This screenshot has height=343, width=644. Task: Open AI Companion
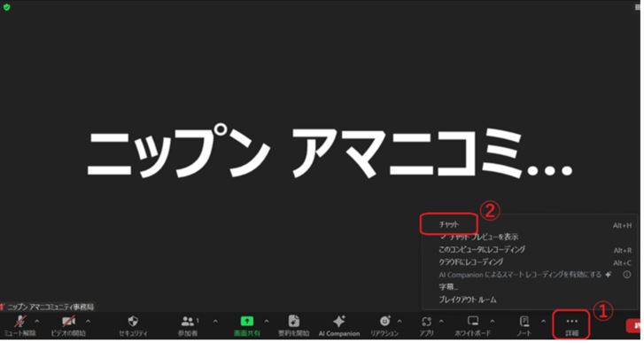pyautogui.click(x=339, y=326)
